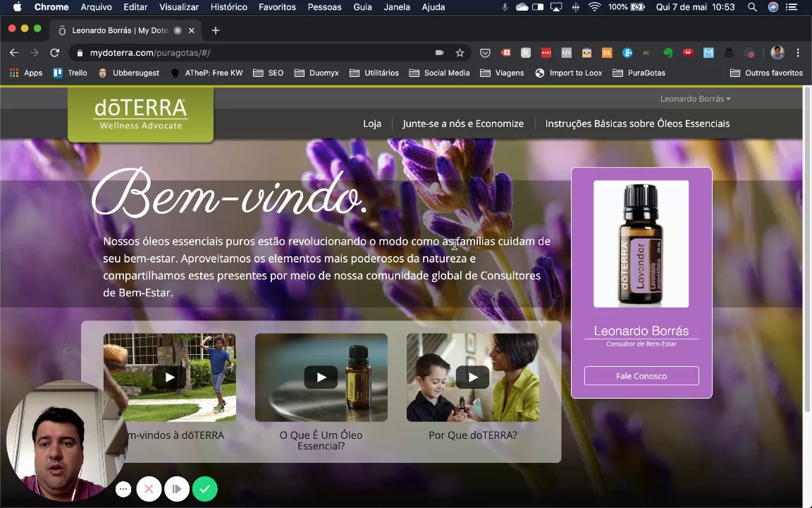The image size is (812, 508).
Task: Open the Trello bookmark
Action: (x=70, y=73)
